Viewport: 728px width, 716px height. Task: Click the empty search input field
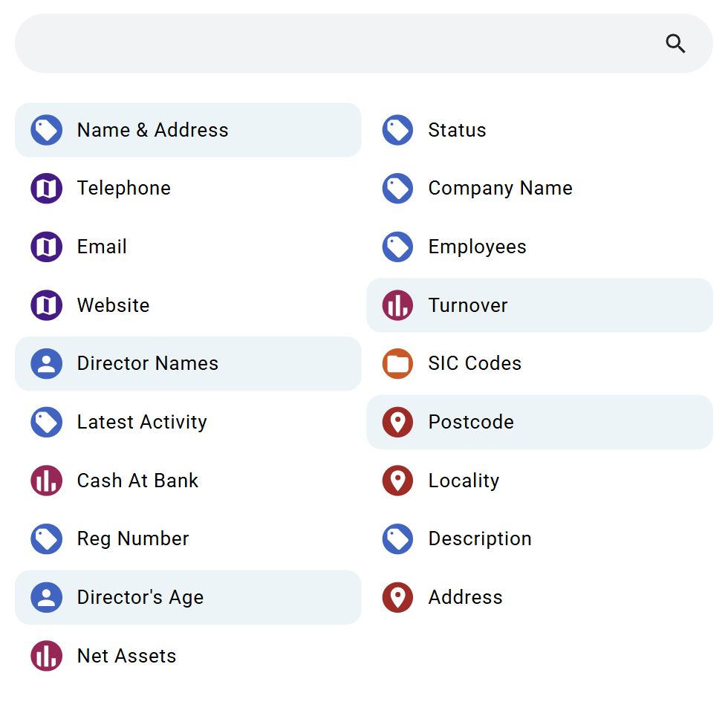[334, 44]
